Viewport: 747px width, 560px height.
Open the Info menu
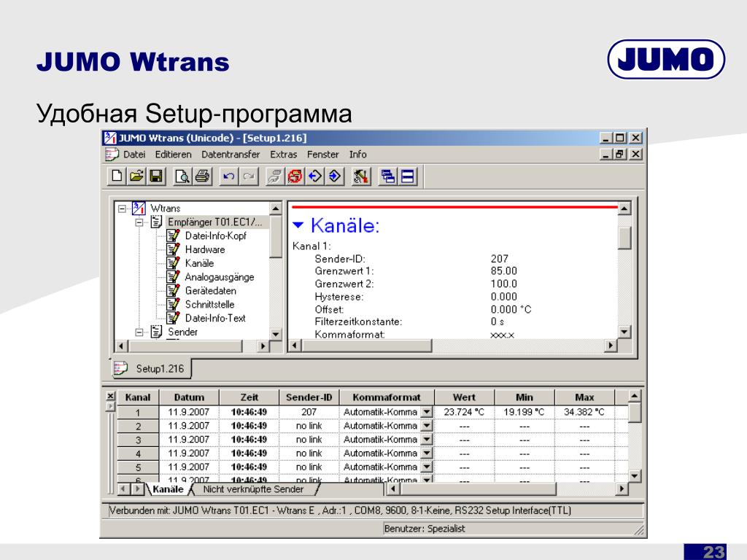pos(357,155)
